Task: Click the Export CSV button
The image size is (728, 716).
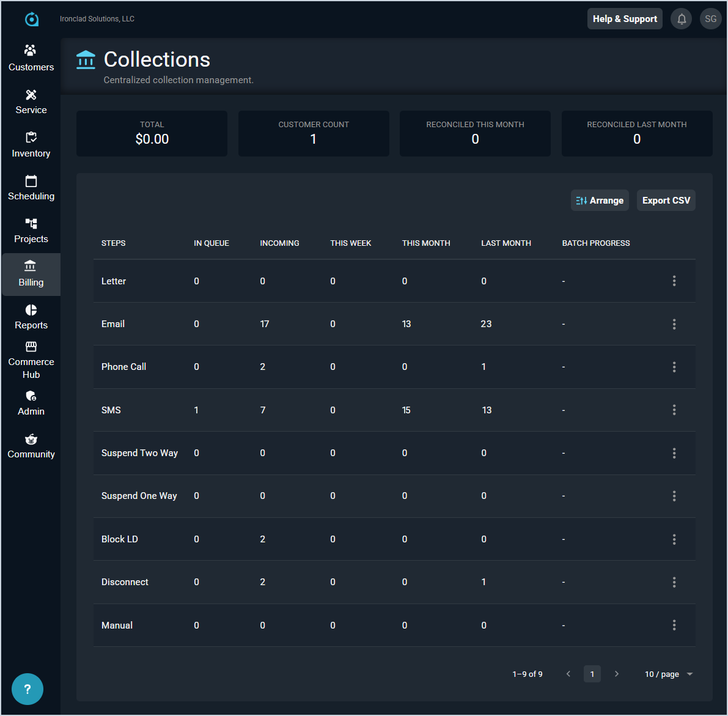Action: tap(666, 201)
